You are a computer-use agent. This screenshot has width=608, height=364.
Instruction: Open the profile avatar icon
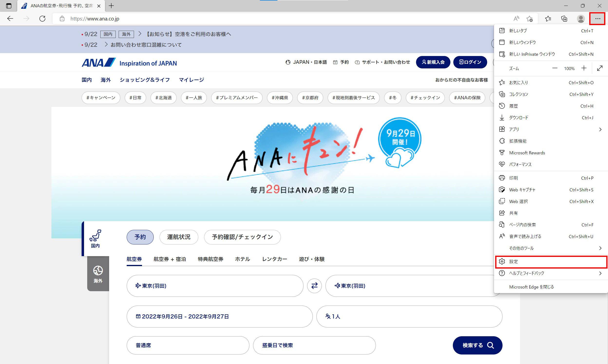click(x=580, y=19)
